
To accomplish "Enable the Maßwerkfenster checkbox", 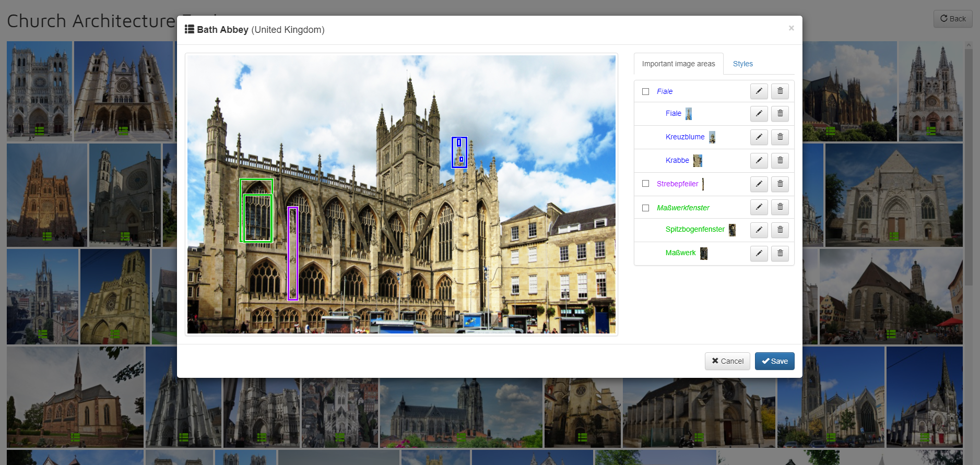I will click(x=645, y=208).
